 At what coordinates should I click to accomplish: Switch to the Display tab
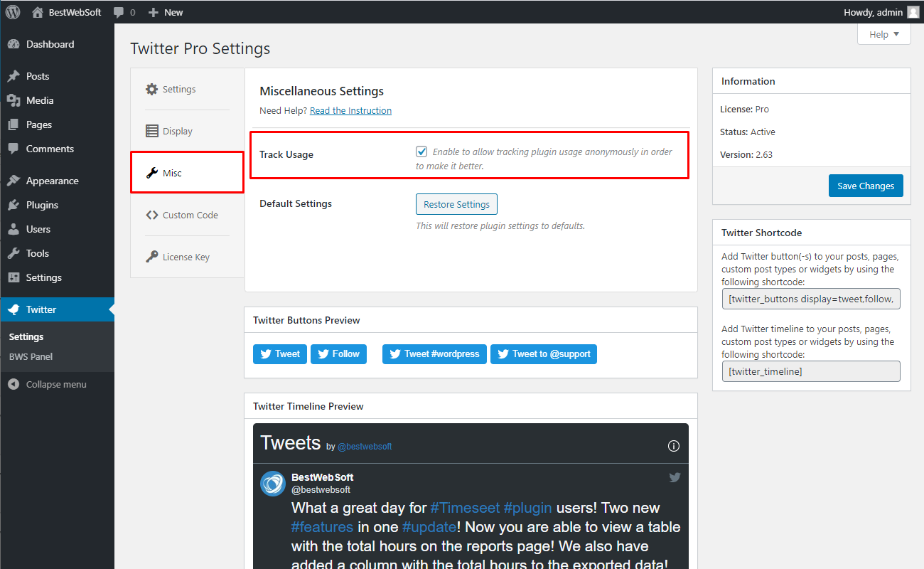[x=187, y=131]
